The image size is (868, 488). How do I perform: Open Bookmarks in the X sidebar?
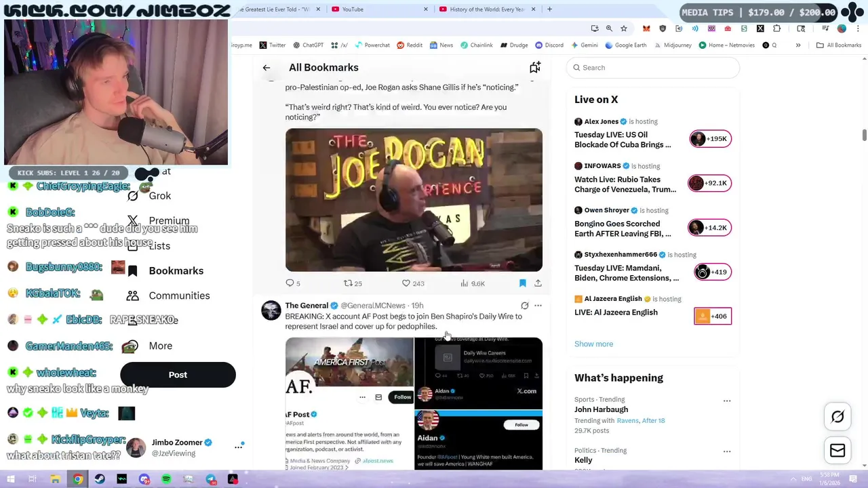click(x=165, y=270)
